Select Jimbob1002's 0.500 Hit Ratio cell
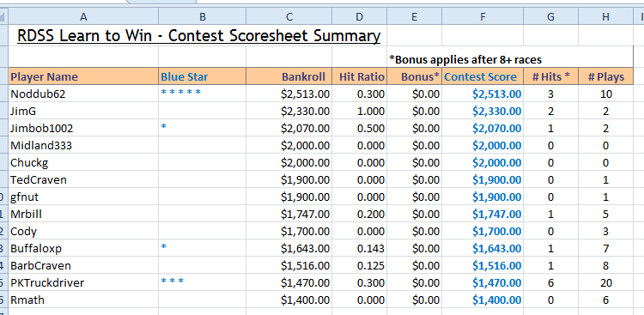Image resolution: width=644 pixels, height=315 pixels. pyautogui.click(x=360, y=129)
